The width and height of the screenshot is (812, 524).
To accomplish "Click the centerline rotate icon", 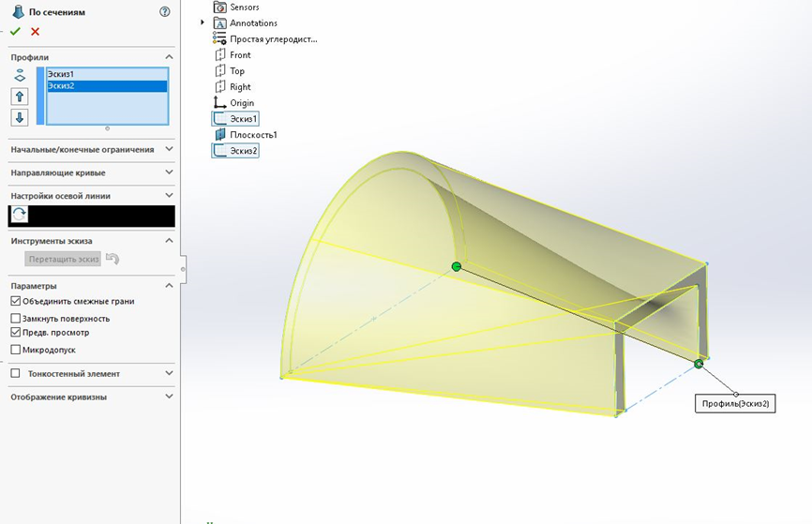I will pos(19,214).
